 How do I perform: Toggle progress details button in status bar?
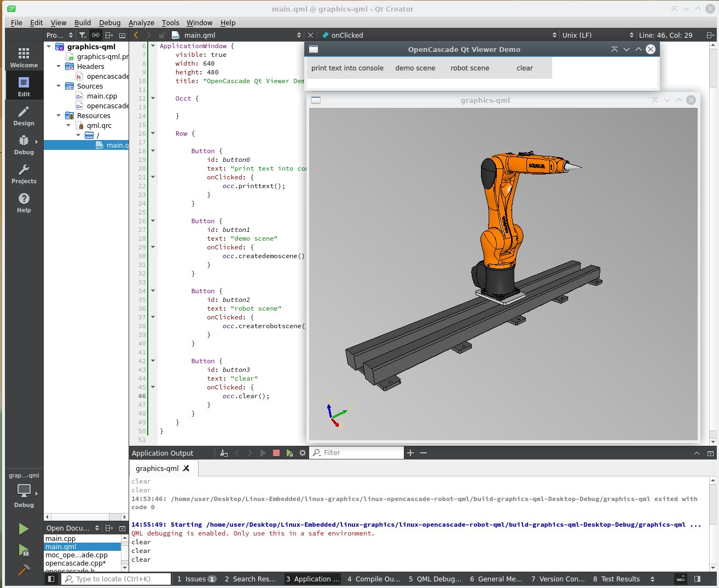(x=681, y=579)
